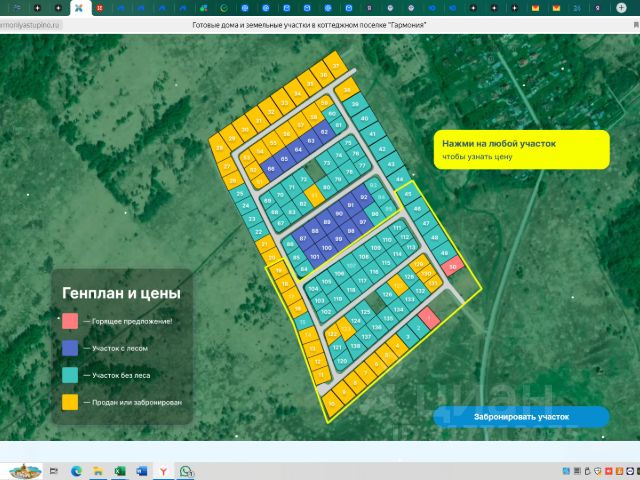Launch Excel from the taskbar
This screenshot has height=480, width=640.
pyautogui.click(x=119, y=470)
